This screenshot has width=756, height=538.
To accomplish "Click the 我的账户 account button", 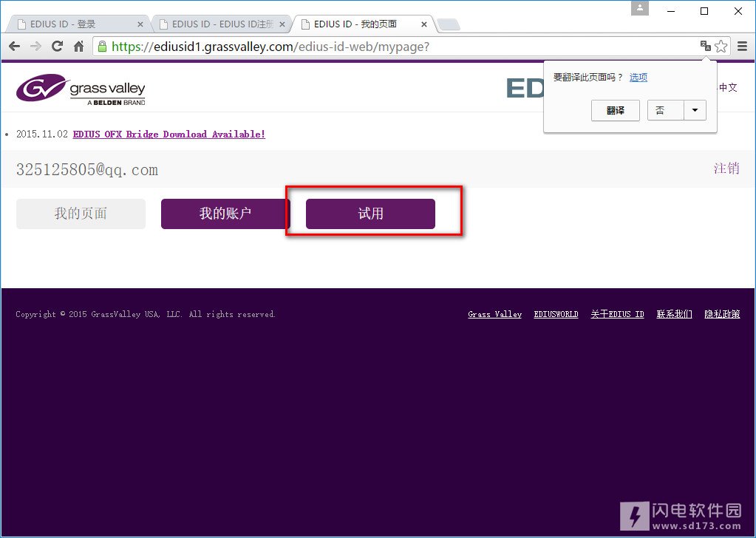I will pos(224,213).
